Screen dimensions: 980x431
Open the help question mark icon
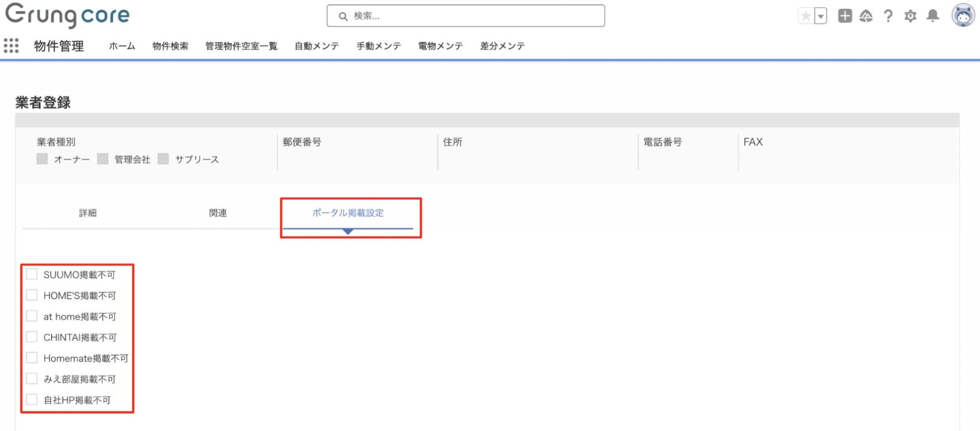pos(888,16)
